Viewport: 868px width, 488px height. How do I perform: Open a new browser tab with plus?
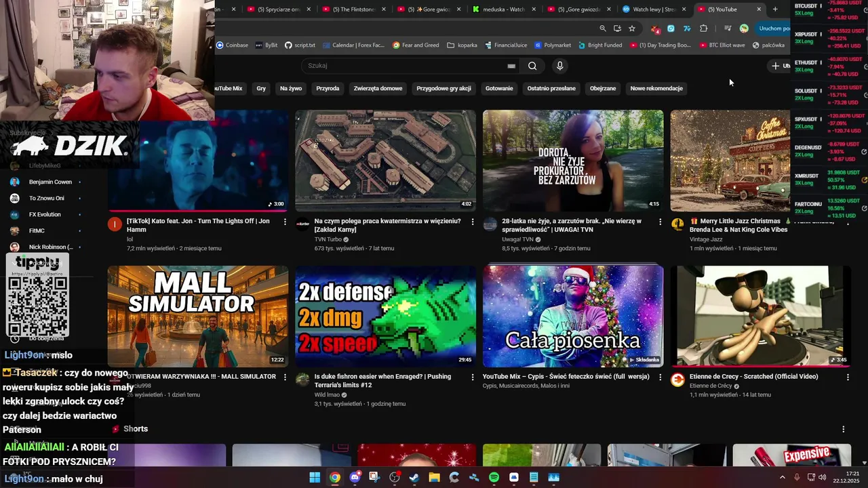point(775,9)
